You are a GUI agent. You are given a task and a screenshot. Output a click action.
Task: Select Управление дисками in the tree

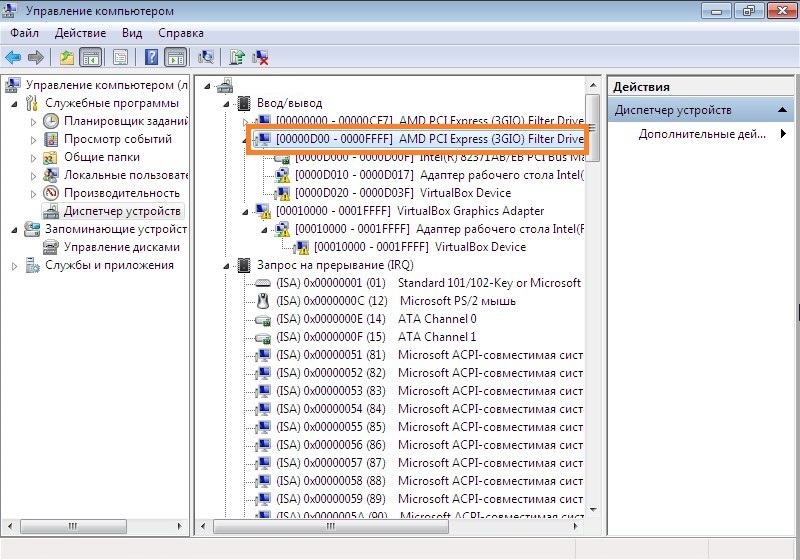121,247
